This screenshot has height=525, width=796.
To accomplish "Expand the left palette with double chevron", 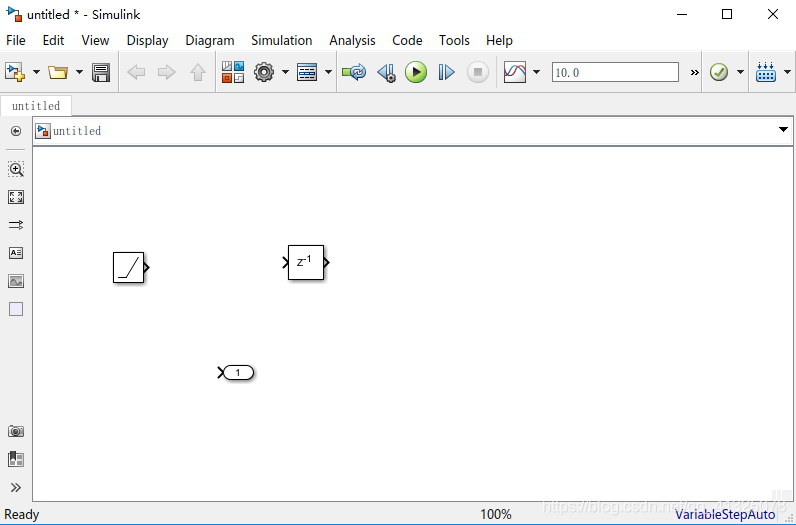I will click(x=16, y=488).
